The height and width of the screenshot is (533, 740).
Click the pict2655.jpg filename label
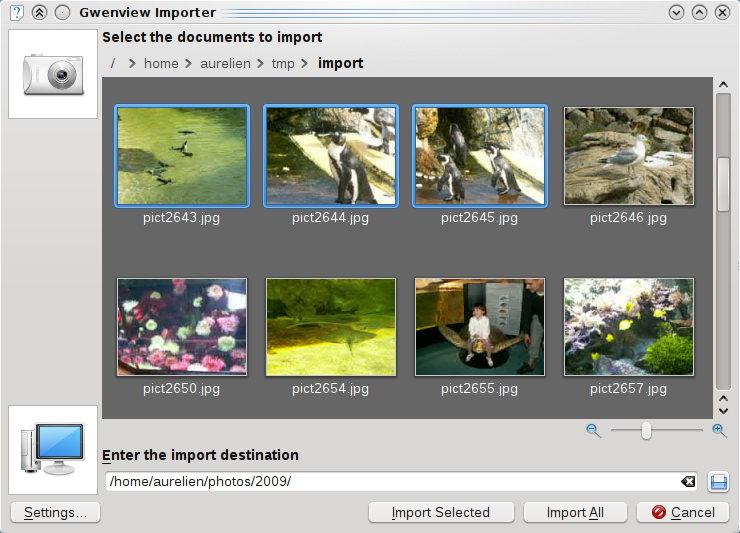click(479, 389)
